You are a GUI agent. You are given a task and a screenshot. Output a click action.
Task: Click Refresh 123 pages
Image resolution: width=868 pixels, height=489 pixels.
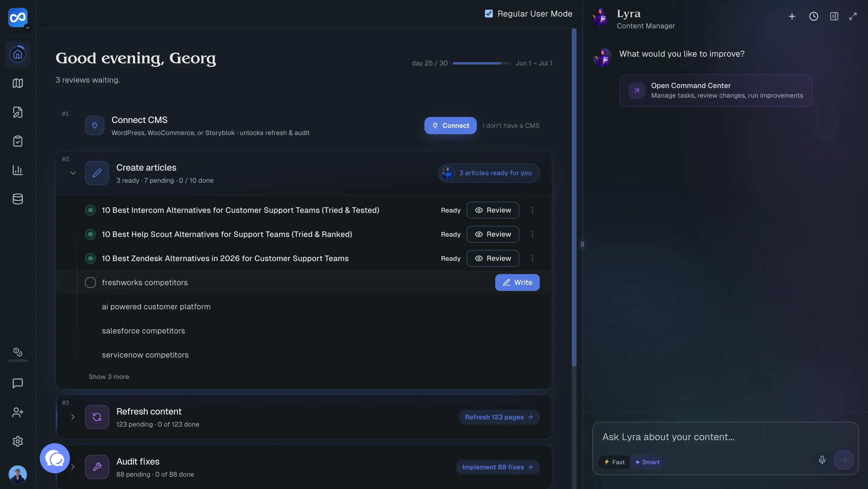(499, 417)
